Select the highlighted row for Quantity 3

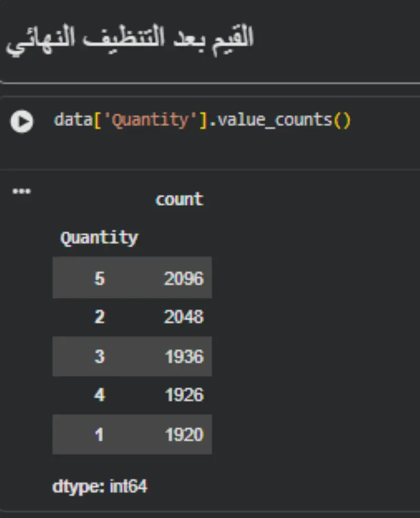coord(132,356)
